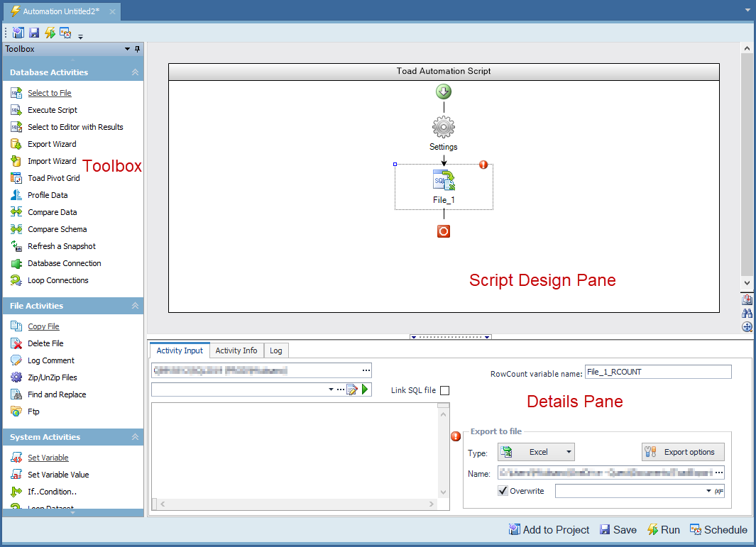Click the RowCount variable name field

(x=657, y=372)
